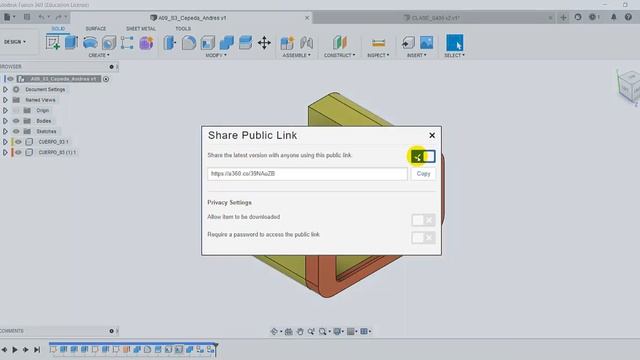640x360 pixels.
Task: Select the Pan hand navigation tool
Action: [300, 331]
